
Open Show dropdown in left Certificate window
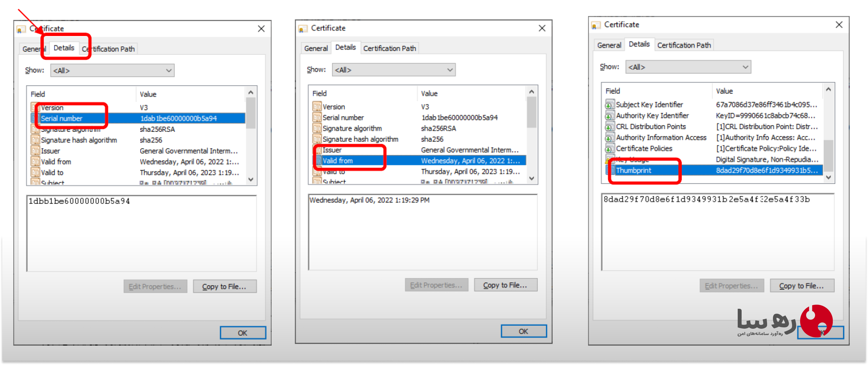point(112,70)
